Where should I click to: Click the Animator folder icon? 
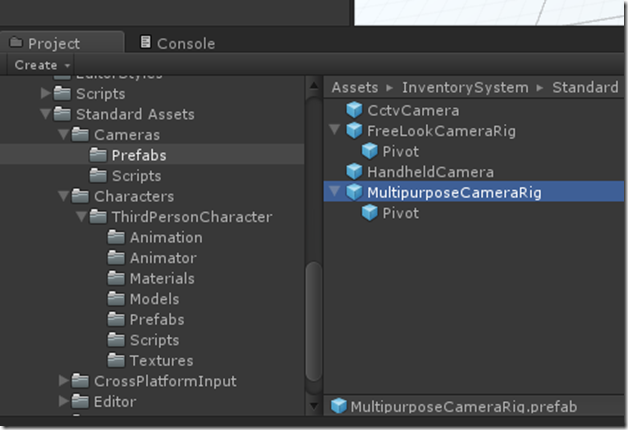[x=116, y=258]
